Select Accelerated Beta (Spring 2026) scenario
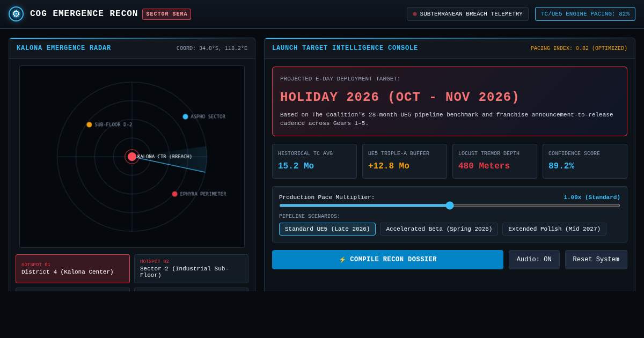 [x=439, y=229]
